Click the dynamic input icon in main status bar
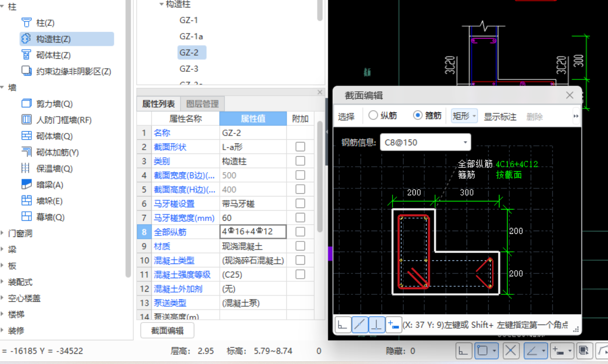608x364 pixels. (558, 351)
